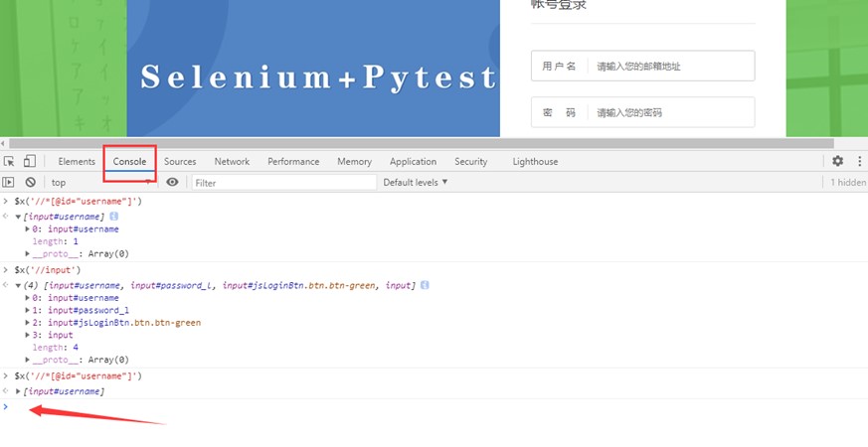Click the Selenium+Pytest banner image
This screenshot has height=447, width=868.
pyautogui.click(x=313, y=69)
